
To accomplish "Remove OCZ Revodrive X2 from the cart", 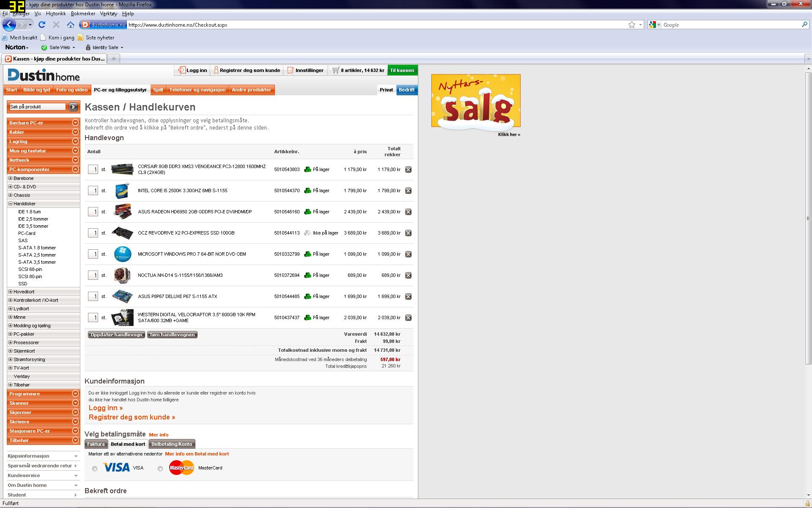I will pyautogui.click(x=408, y=233).
